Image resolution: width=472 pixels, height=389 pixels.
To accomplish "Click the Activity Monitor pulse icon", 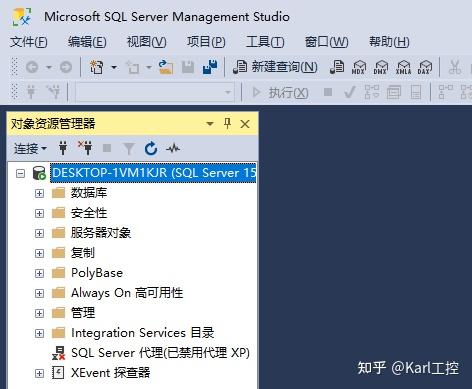I will click(x=173, y=148).
